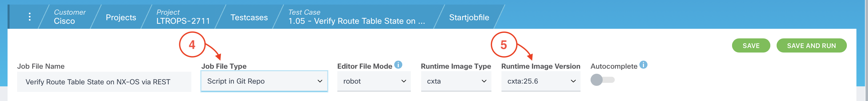The width and height of the screenshot is (868, 101).
Task: Navigate to the Projects breadcrumb
Action: 121,17
